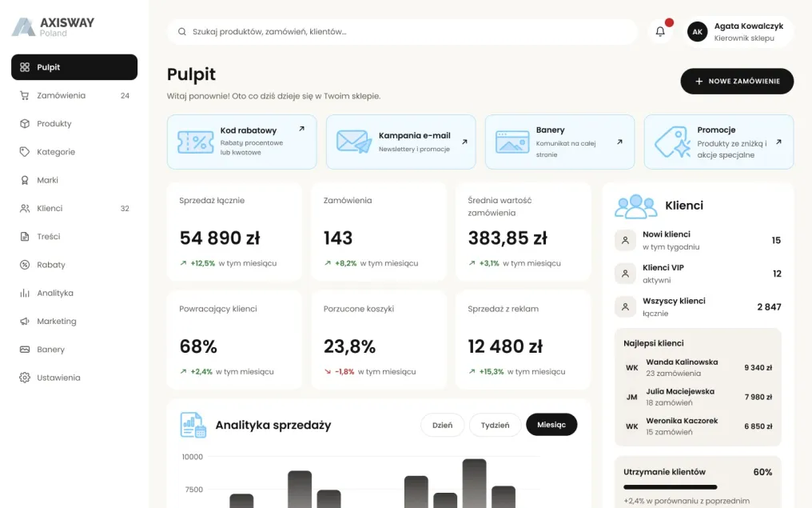Click the Porzucone koszyki 23,8% card
This screenshot has height=508, width=812.
click(x=379, y=340)
